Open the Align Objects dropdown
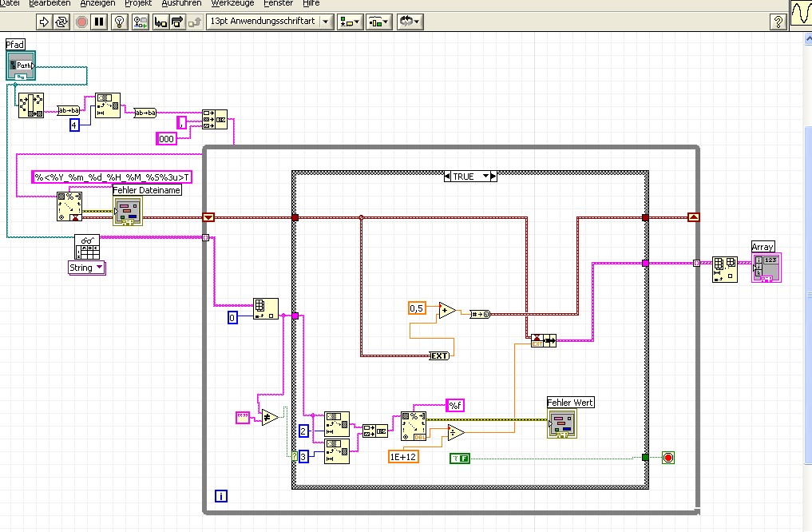 pos(350,22)
